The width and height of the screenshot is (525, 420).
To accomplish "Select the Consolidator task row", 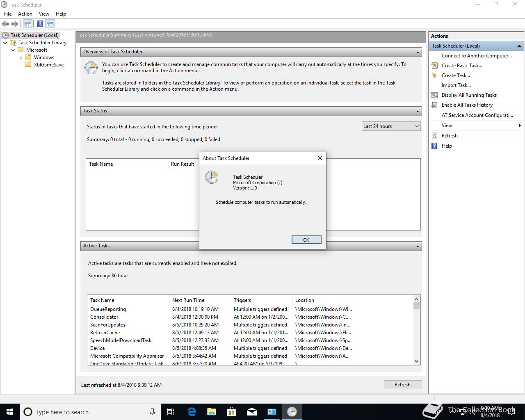I will coord(221,317).
